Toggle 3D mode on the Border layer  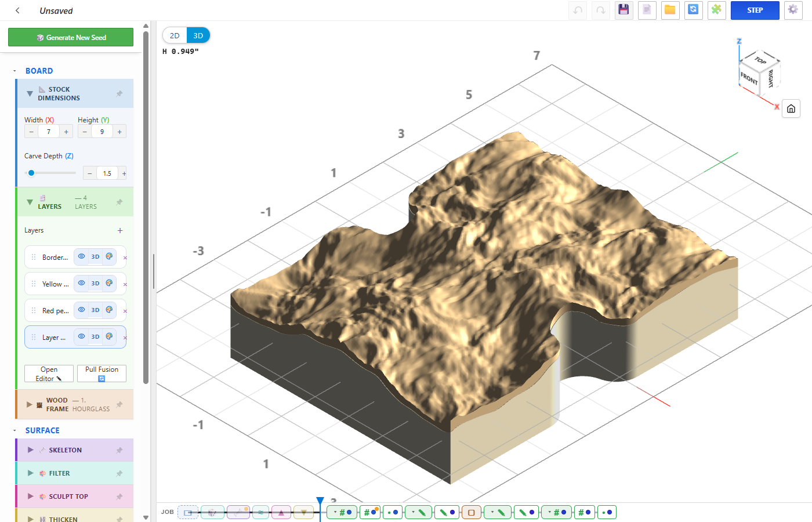click(x=95, y=256)
